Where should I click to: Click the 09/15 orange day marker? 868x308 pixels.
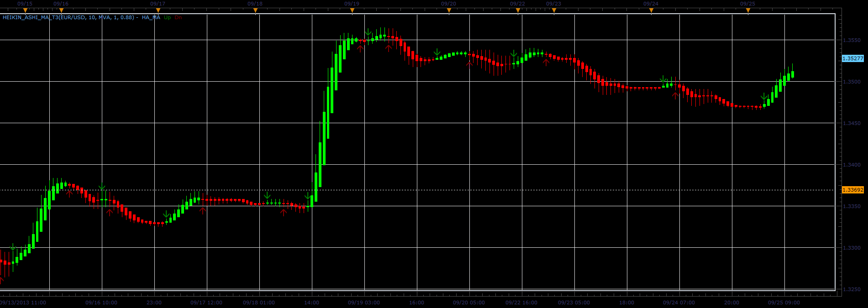coord(25,10)
